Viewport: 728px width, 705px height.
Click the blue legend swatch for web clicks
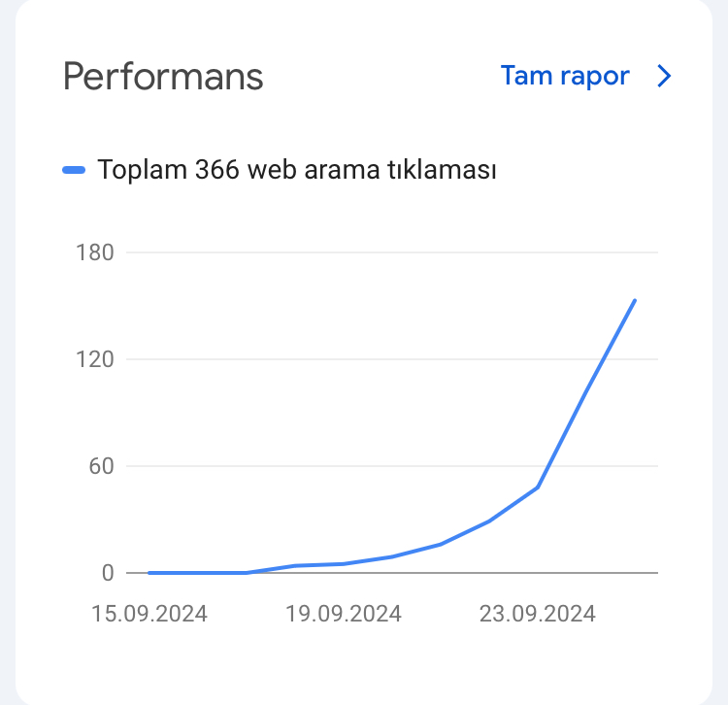[74, 170]
